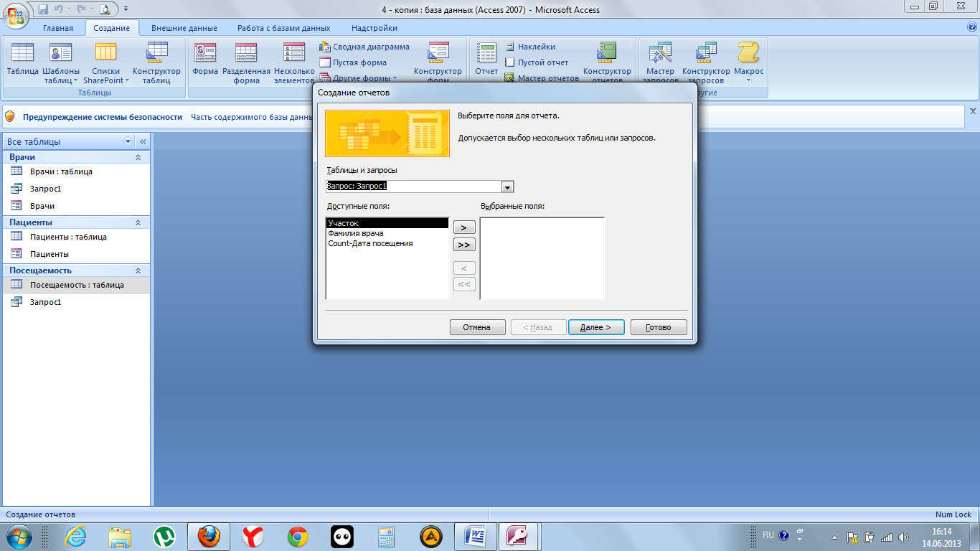Close the security warning message bar

click(973, 111)
